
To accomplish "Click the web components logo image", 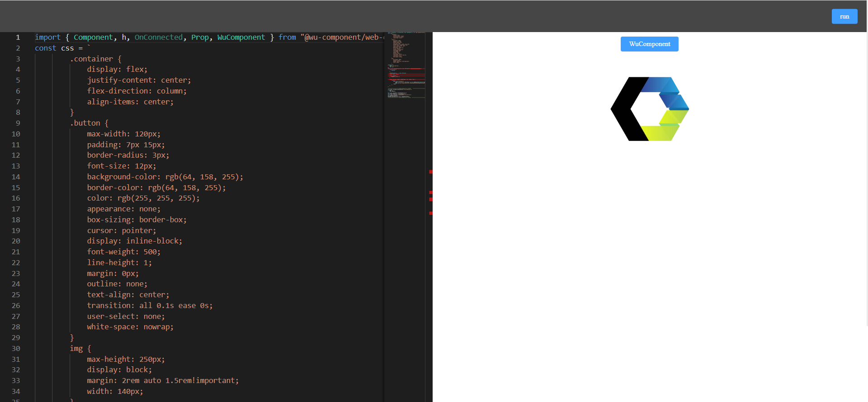I will coord(650,109).
